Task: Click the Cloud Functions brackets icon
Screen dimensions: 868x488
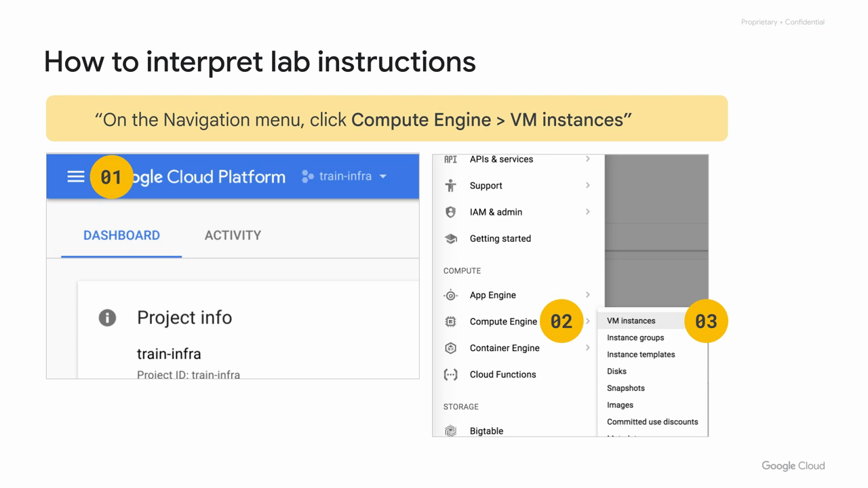Action: tap(450, 374)
